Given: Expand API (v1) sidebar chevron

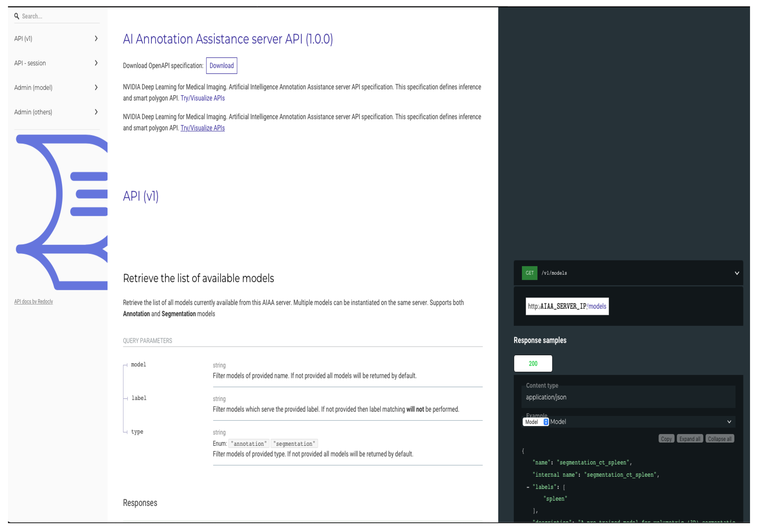Looking at the screenshot, I should (96, 39).
